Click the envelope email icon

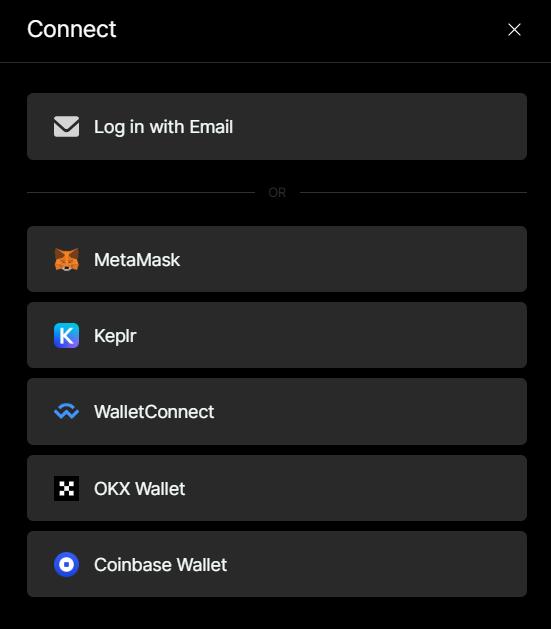(x=67, y=127)
